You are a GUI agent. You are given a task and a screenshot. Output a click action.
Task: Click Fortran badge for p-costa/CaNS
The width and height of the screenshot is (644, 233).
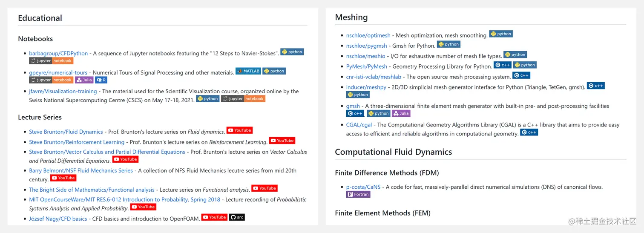point(358,194)
